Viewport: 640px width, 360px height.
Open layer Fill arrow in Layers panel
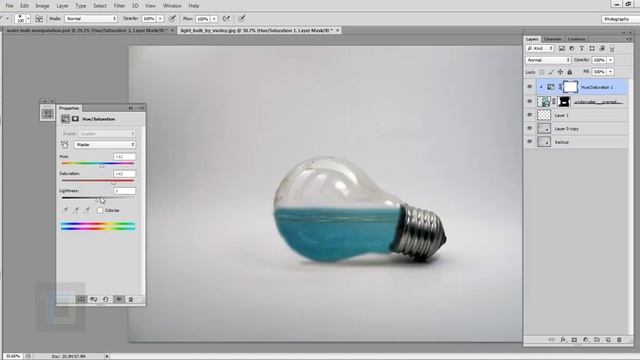[611, 72]
